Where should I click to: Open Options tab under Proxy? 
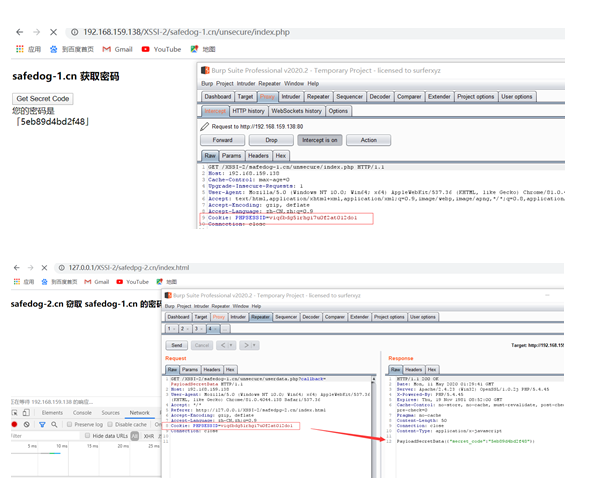338,111
